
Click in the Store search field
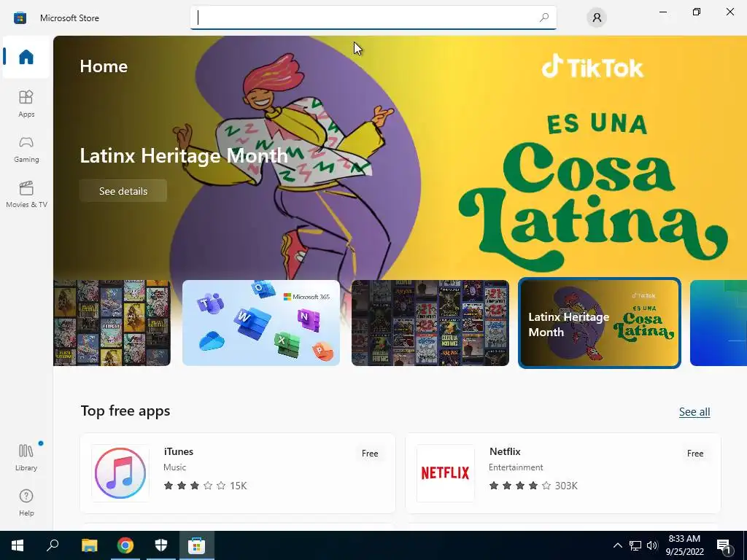[x=373, y=17]
